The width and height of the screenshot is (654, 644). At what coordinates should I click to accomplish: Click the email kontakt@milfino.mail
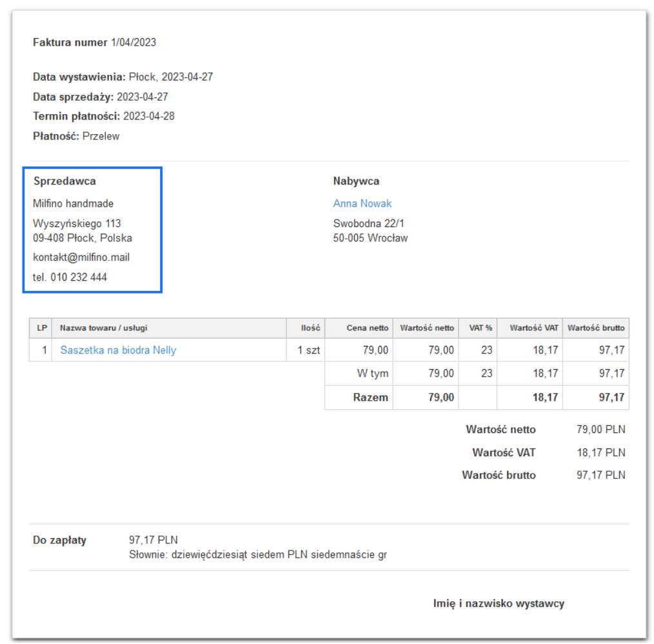[x=81, y=257]
